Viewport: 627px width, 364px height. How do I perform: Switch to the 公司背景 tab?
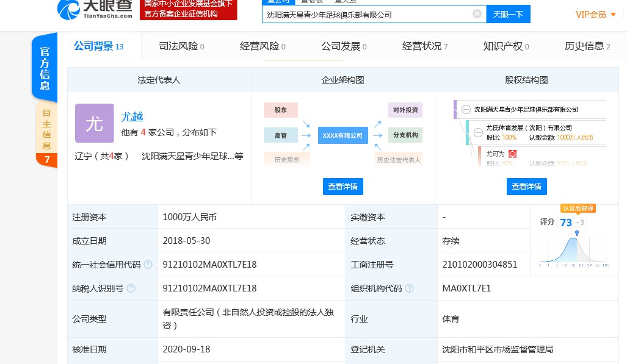99,46
